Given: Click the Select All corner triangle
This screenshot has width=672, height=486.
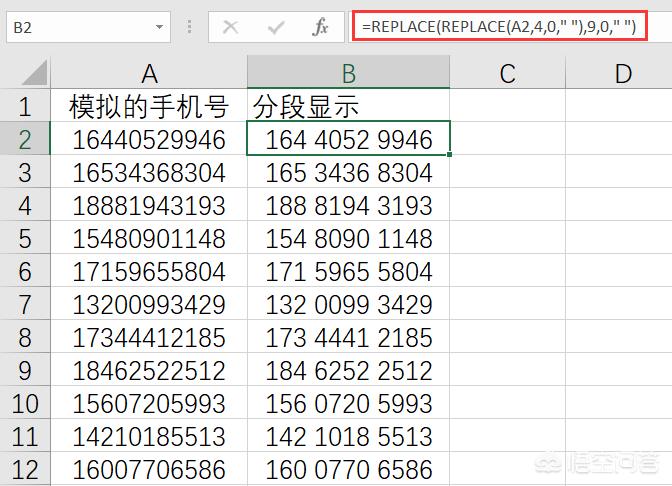Looking at the screenshot, I should 34,72.
